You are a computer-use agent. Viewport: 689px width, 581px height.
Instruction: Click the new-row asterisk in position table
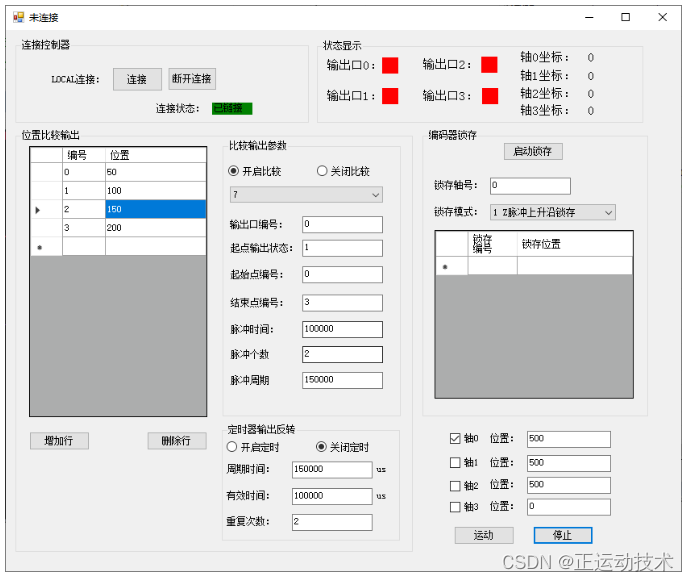click(40, 247)
